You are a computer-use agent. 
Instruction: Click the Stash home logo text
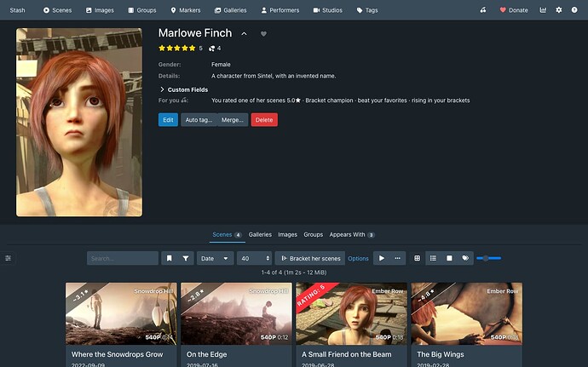(x=17, y=10)
